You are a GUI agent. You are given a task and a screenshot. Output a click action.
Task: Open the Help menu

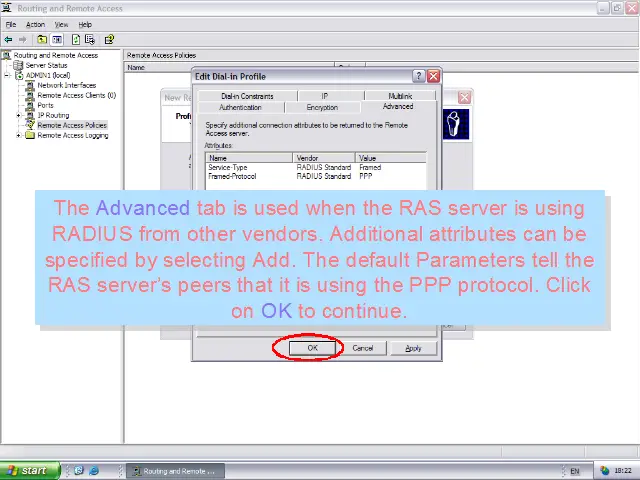pos(85,24)
